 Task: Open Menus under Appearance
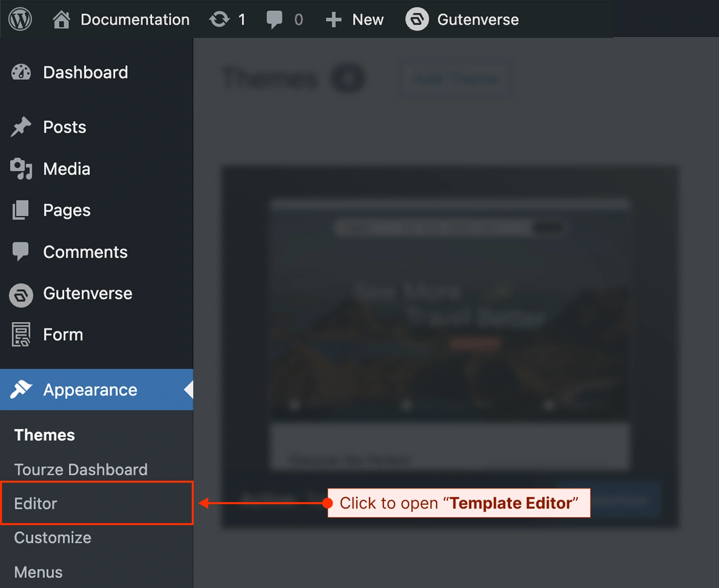click(x=38, y=572)
